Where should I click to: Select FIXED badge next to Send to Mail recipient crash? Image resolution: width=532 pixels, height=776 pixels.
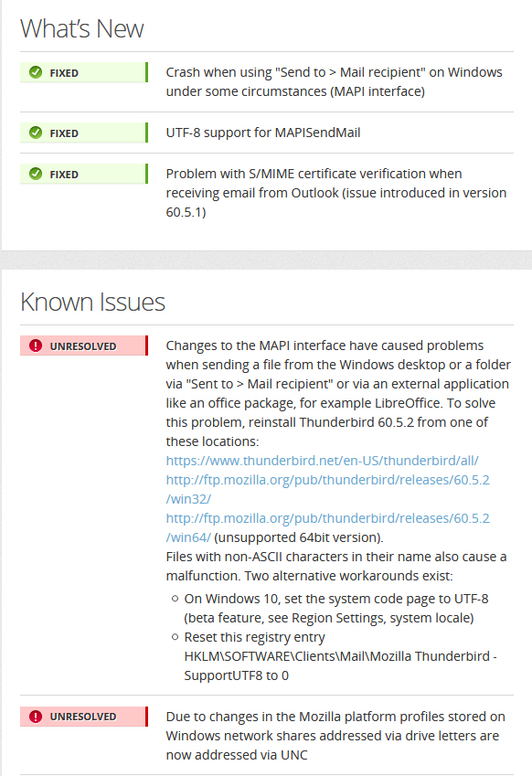(84, 72)
